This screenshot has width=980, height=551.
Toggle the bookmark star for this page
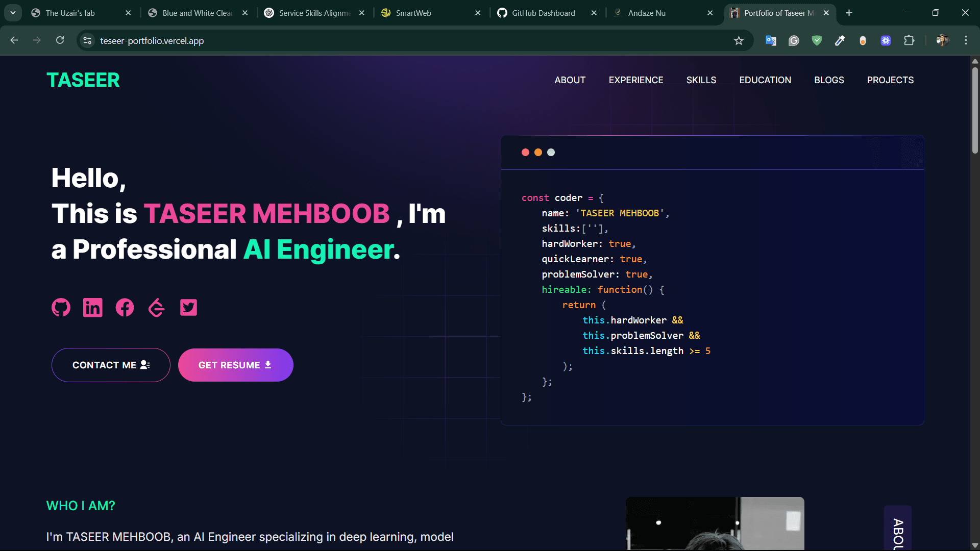point(739,40)
